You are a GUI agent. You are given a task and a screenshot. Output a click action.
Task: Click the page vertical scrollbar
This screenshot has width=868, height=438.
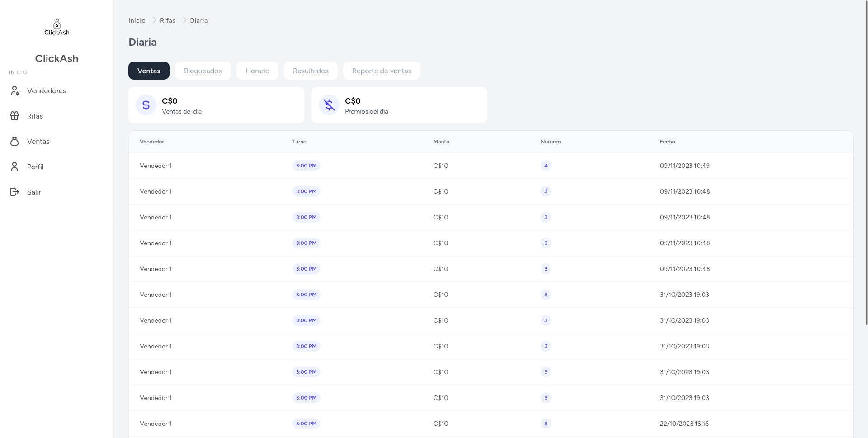[866, 163]
